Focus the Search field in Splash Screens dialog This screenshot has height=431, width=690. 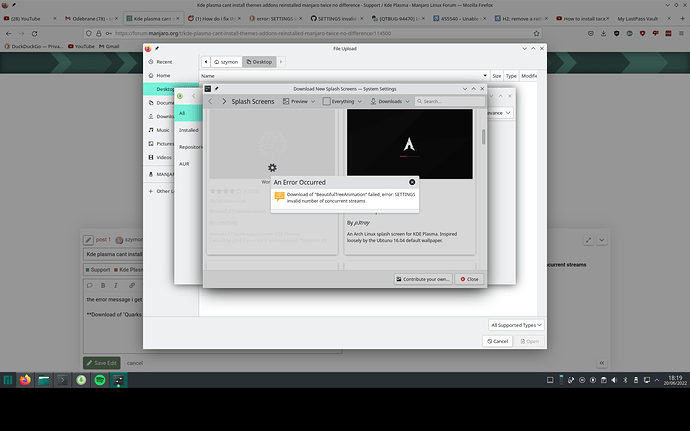click(449, 101)
